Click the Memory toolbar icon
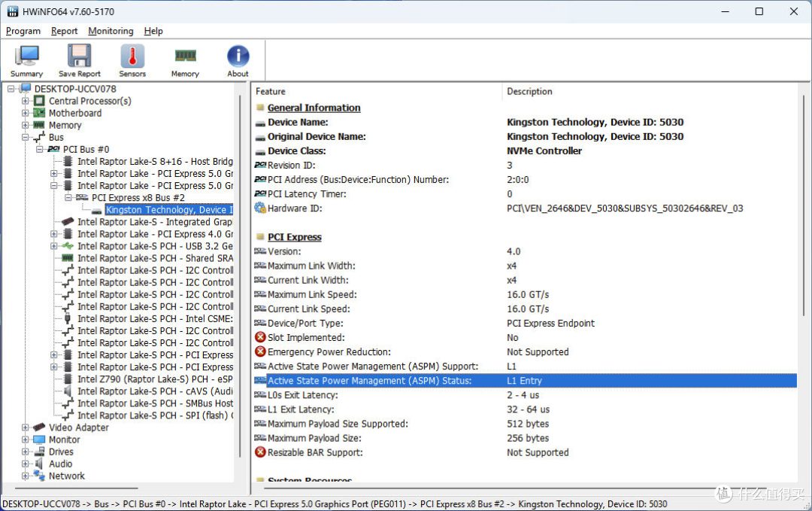Viewport: 812px width, 511px height. (186, 56)
